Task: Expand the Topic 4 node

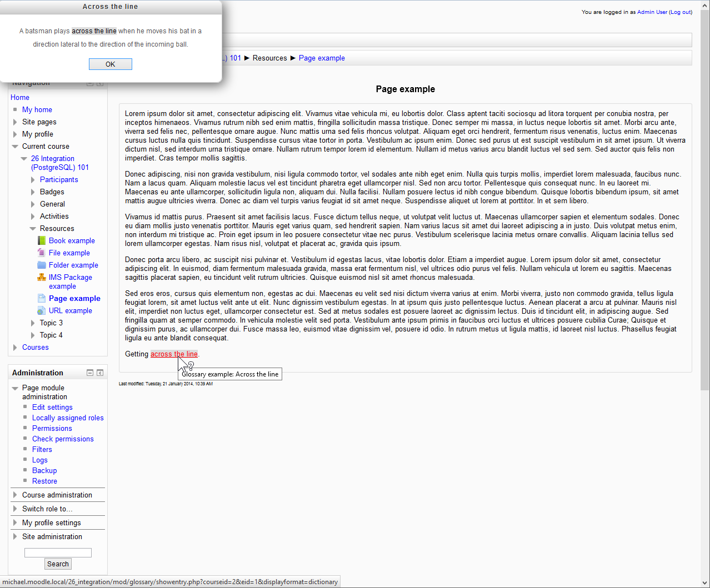Action: coord(33,335)
